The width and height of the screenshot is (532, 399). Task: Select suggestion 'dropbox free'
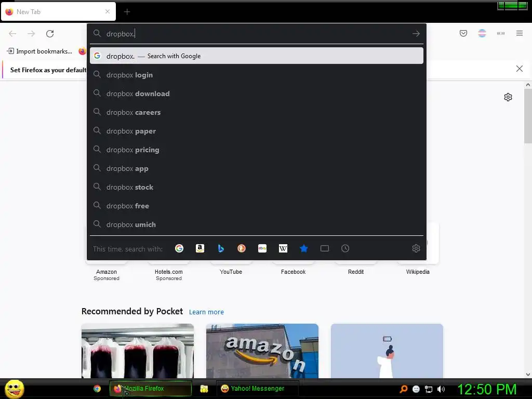(x=257, y=206)
